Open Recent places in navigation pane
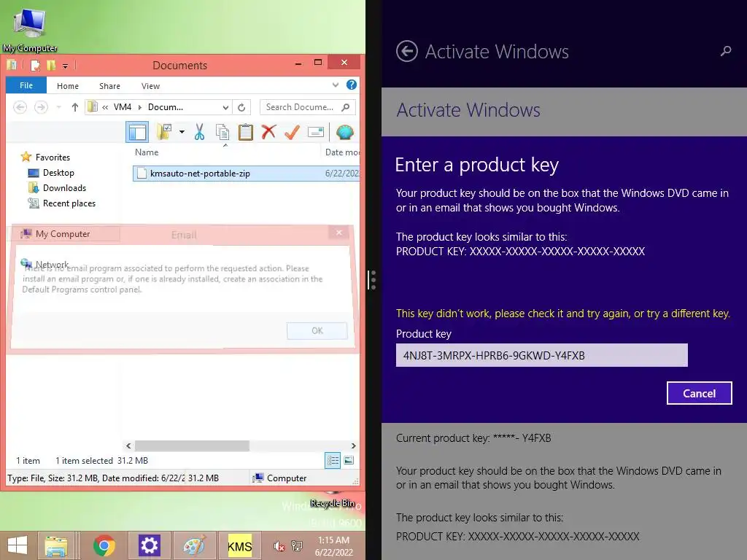The width and height of the screenshot is (747, 560). pos(69,203)
